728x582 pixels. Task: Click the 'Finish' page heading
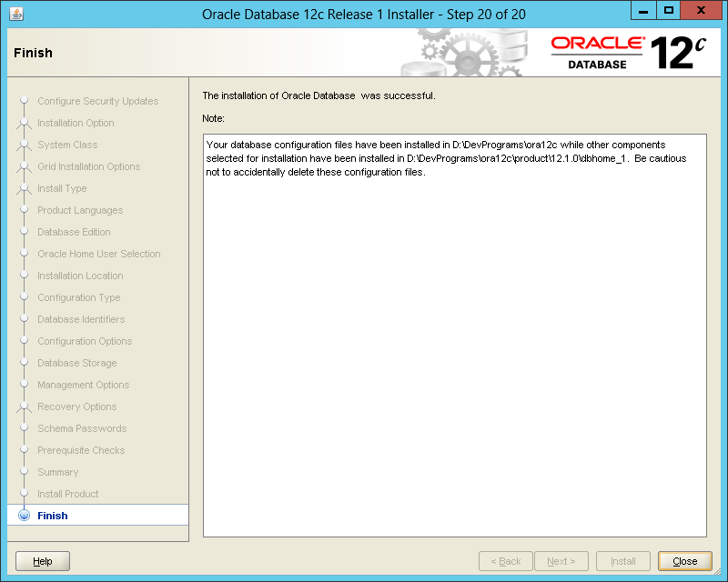pyautogui.click(x=33, y=53)
